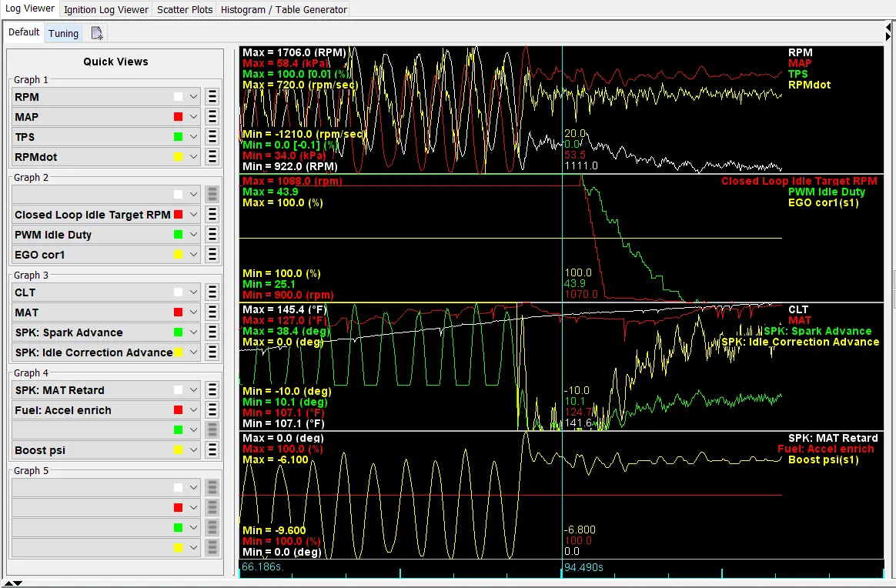
Task: Expand the RPM field dropdown
Action: point(194,97)
